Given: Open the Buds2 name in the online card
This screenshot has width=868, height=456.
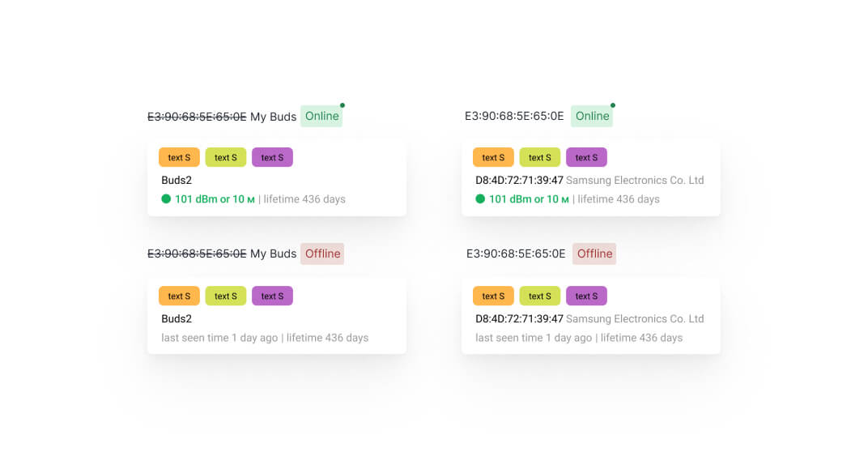Looking at the screenshot, I should coord(177,181).
